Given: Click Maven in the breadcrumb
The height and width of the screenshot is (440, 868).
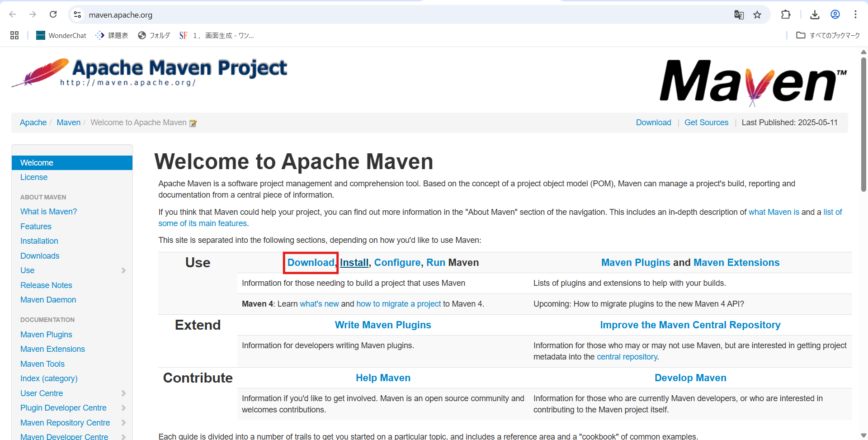Looking at the screenshot, I should 68,123.
